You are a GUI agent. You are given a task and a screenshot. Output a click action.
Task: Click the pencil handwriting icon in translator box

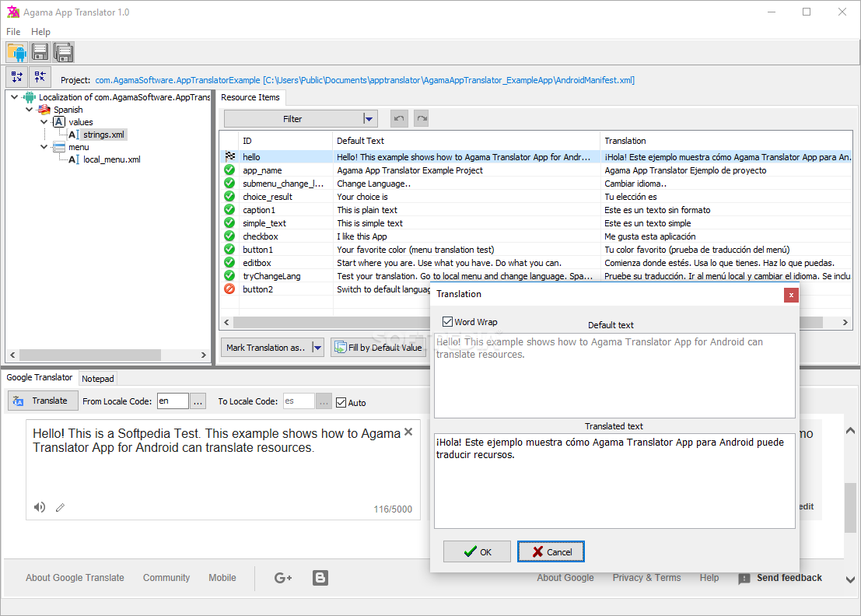61,507
